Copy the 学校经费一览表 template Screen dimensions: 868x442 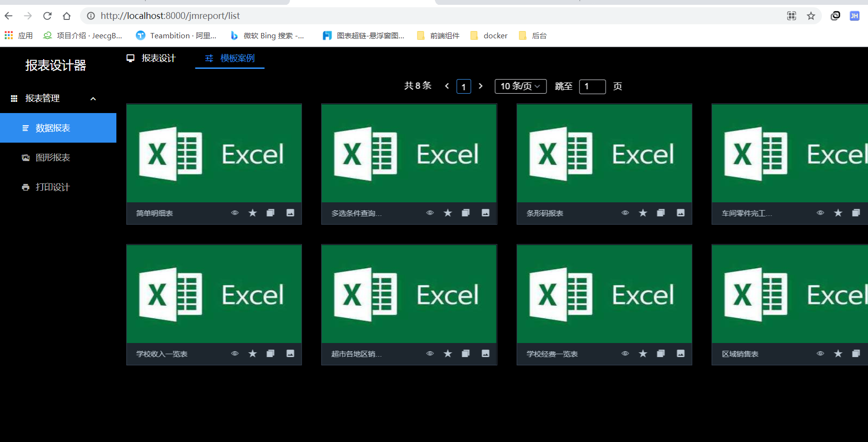tap(661, 354)
